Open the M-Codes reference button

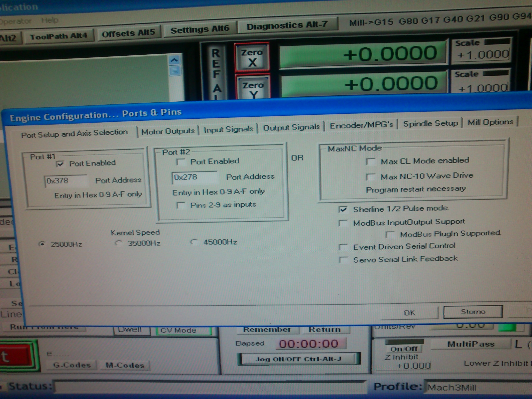point(125,365)
